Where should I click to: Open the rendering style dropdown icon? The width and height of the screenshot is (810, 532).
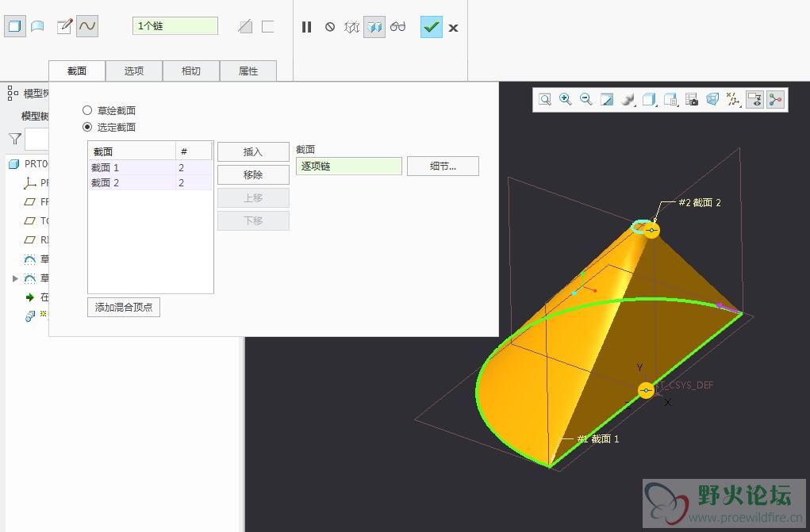[x=628, y=99]
